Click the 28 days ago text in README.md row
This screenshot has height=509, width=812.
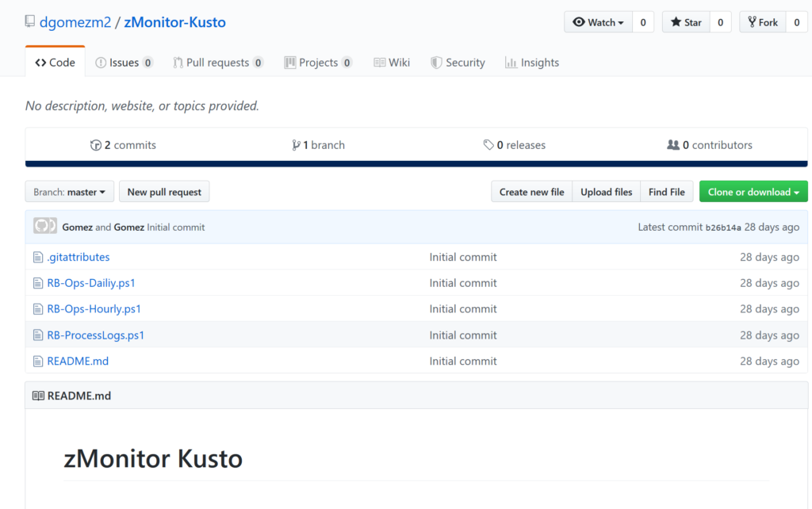pos(769,361)
